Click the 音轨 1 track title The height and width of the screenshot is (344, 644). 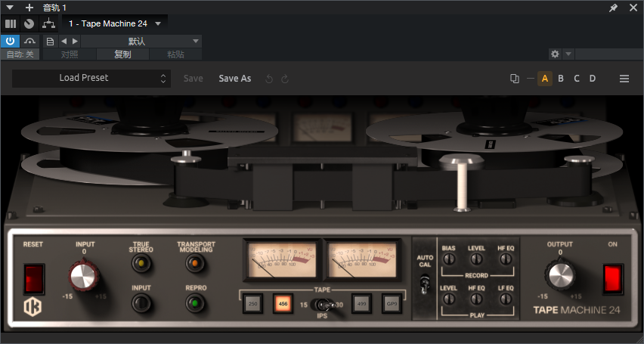(x=54, y=8)
